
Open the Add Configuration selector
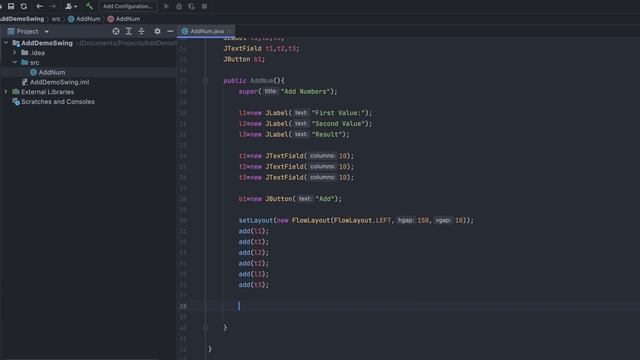click(x=128, y=6)
